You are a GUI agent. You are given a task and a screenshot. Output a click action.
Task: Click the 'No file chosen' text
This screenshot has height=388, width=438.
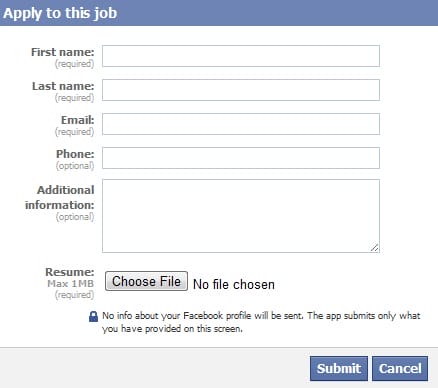click(x=234, y=284)
